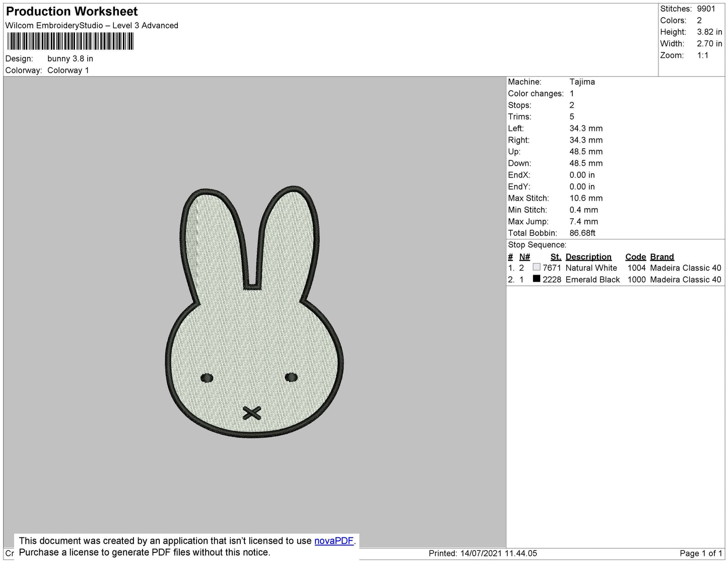Click the barcode under the worksheet title
728x563 pixels.
[71, 41]
